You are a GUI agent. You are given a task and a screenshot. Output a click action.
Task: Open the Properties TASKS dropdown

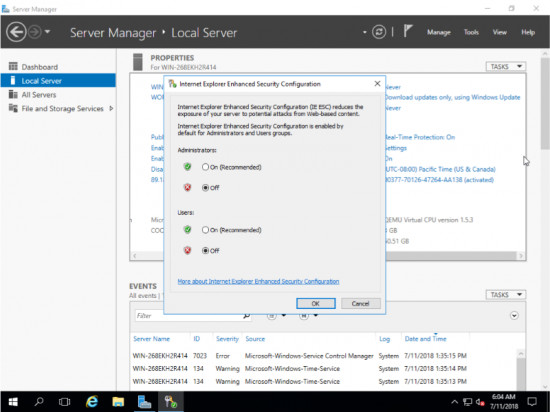pyautogui.click(x=505, y=67)
